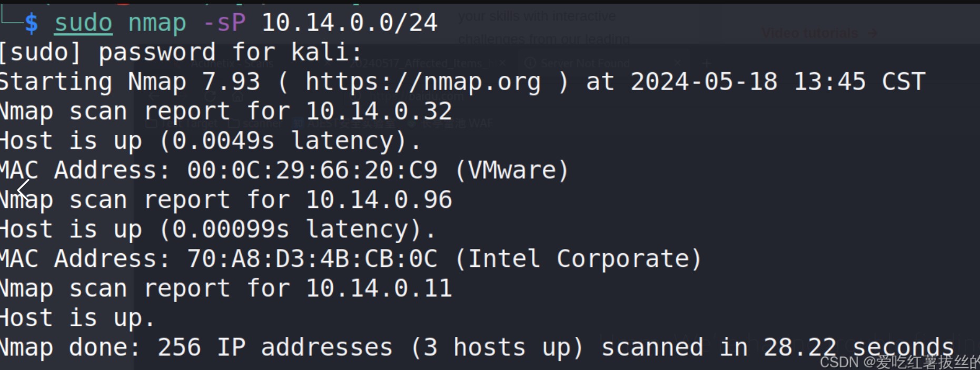Reload the page with the refresh icon
The image size is (980, 370).
coord(210,97)
